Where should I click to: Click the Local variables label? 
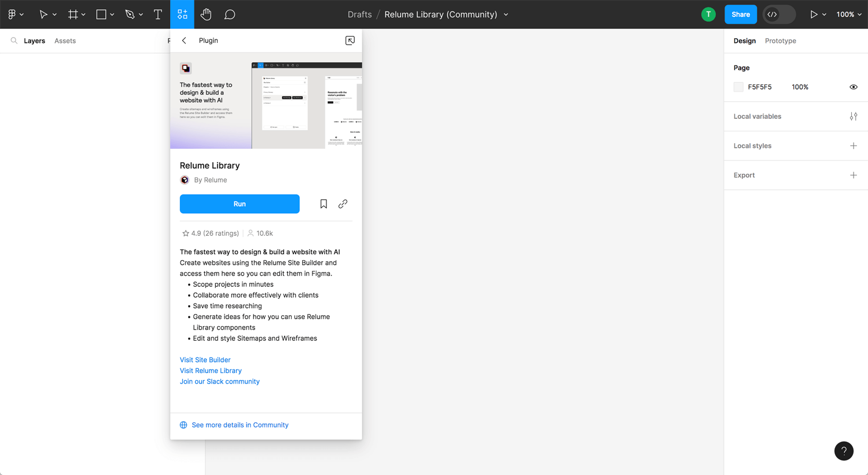click(x=757, y=116)
